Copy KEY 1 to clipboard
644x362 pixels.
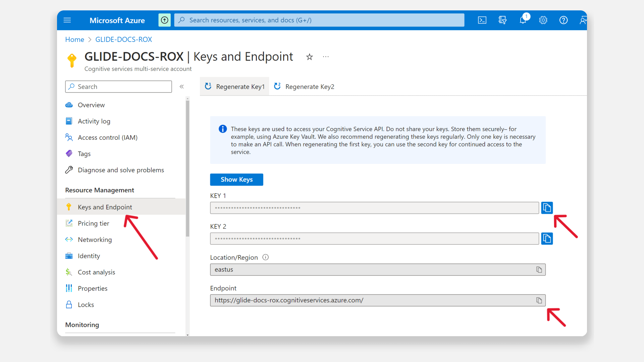click(547, 208)
